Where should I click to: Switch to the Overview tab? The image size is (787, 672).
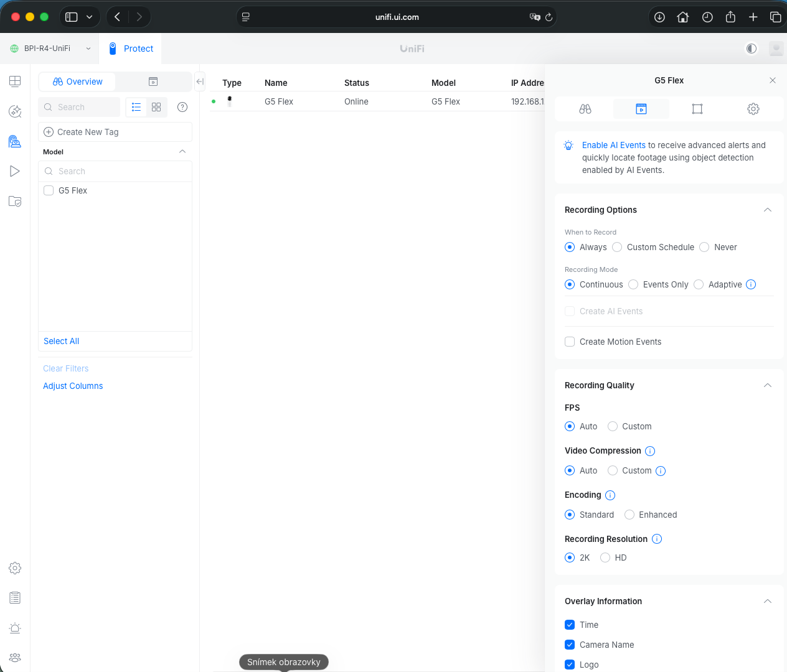(x=77, y=82)
